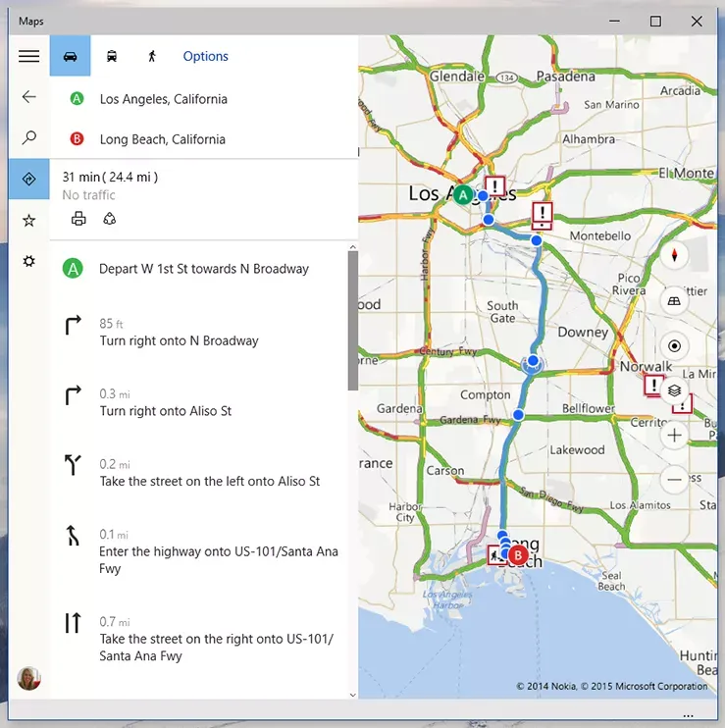Zoom out with minus button
Image resolution: width=725 pixels, height=728 pixels.
pos(674,479)
